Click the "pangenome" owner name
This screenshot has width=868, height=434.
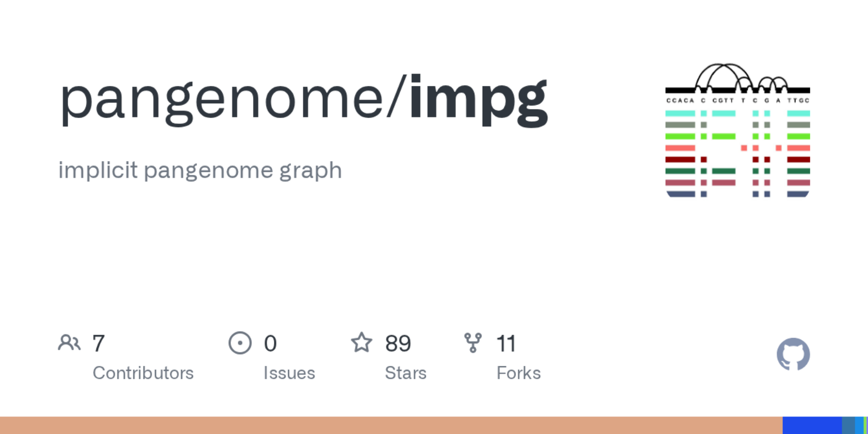pyautogui.click(x=221, y=100)
